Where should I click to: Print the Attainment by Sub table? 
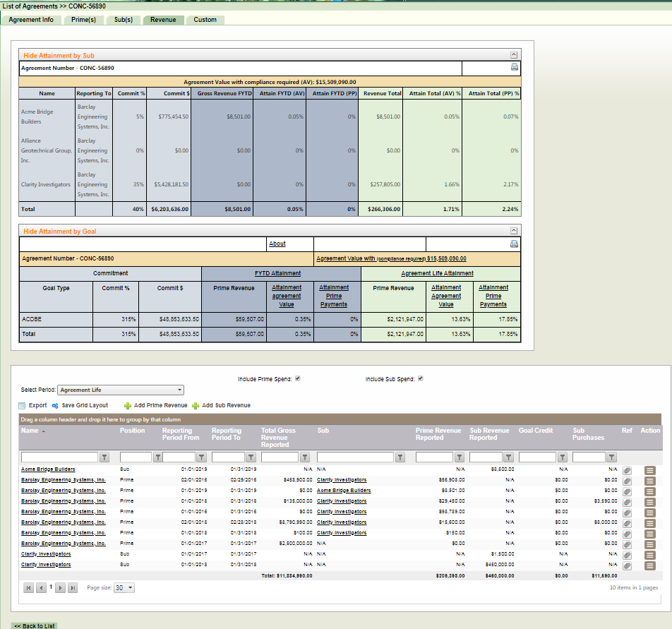[x=514, y=68]
